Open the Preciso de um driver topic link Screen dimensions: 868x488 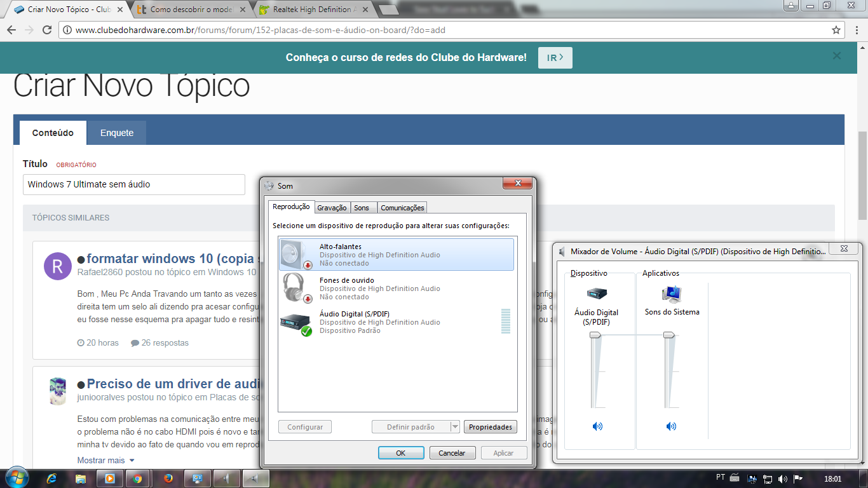tap(172, 384)
